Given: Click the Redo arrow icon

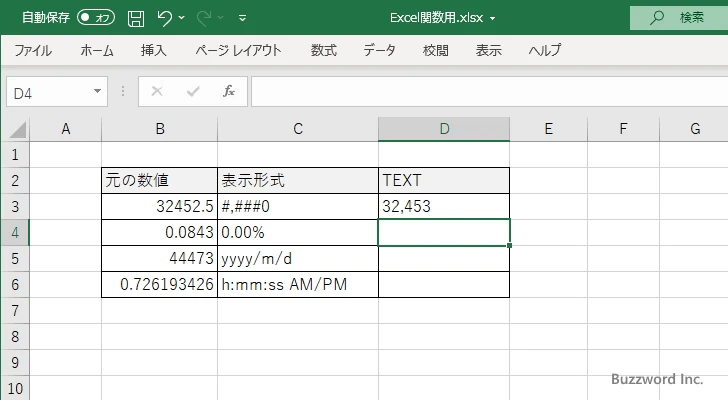Looking at the screenshot, I should click(204, 18).
